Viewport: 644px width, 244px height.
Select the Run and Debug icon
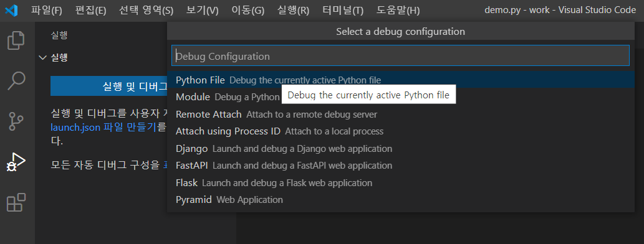[x=16, y=162]
